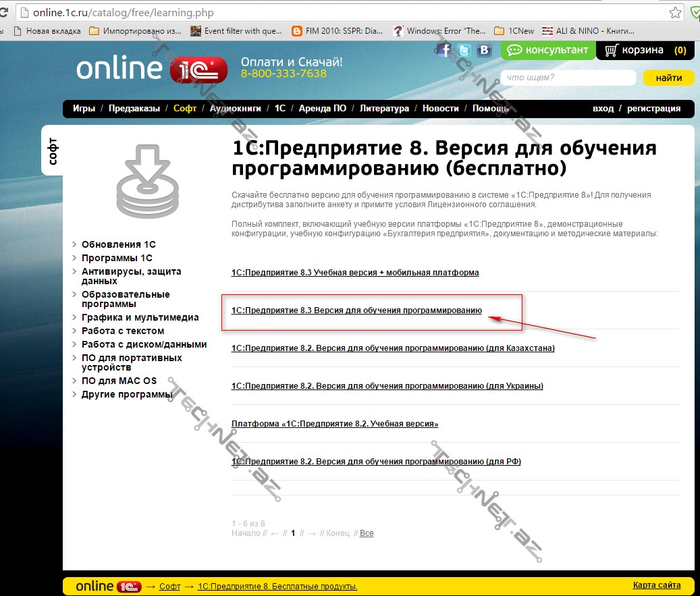Open the Twitter social icon

[464, 50]
